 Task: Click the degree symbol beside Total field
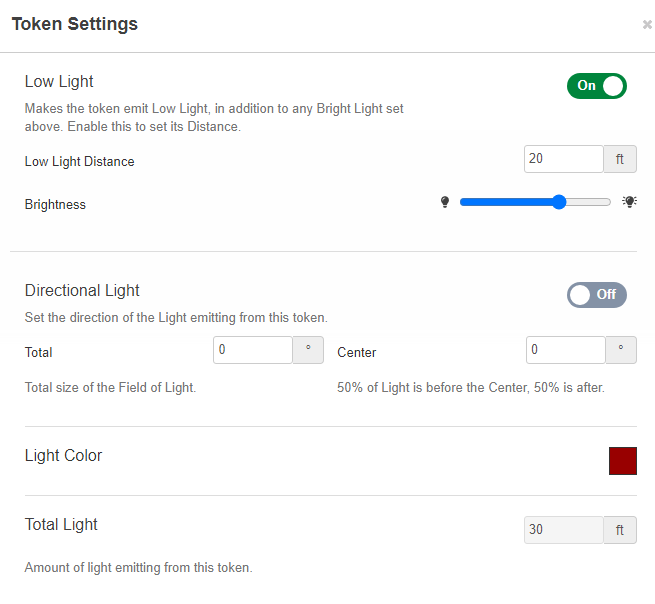[307, 350]
